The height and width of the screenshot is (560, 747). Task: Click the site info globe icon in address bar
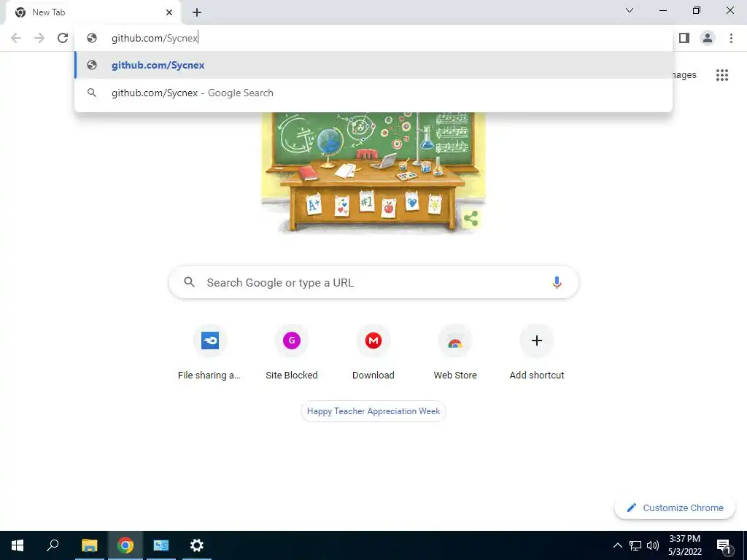(91, 38)
